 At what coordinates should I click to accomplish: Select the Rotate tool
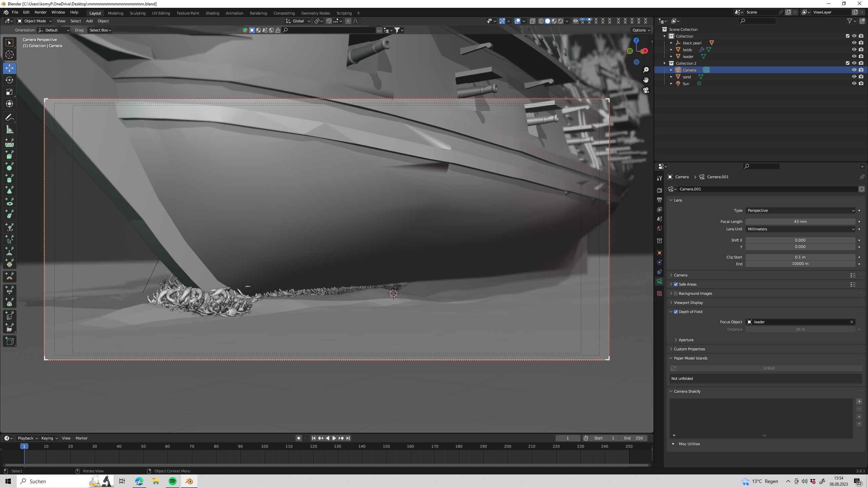point(9,80)
